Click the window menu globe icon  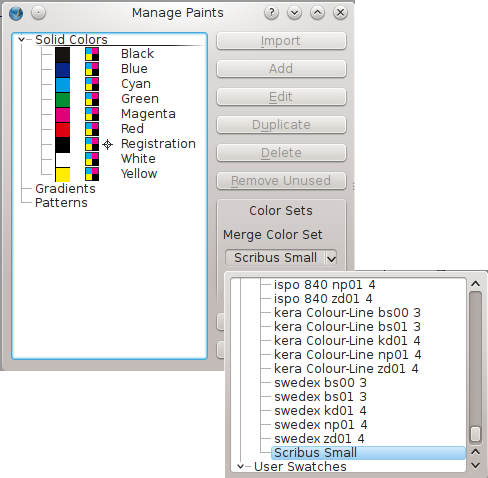click(16, 13)
